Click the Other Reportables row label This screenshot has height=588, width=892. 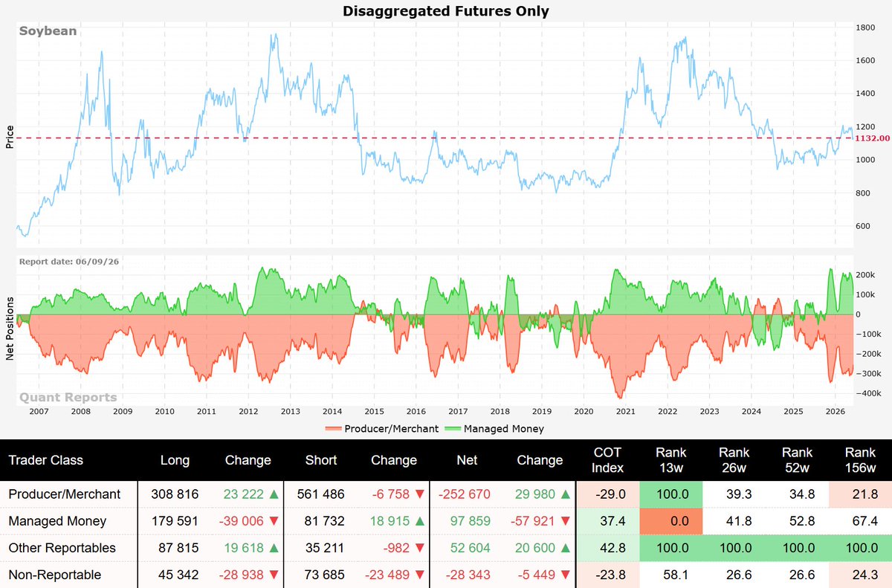[62, 548]
